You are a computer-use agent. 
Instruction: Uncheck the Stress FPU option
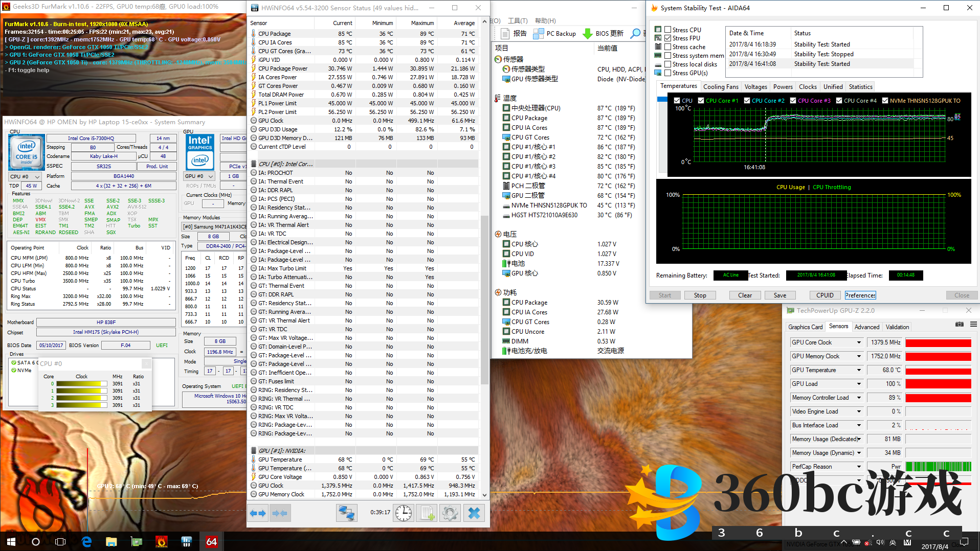(667, 38)
